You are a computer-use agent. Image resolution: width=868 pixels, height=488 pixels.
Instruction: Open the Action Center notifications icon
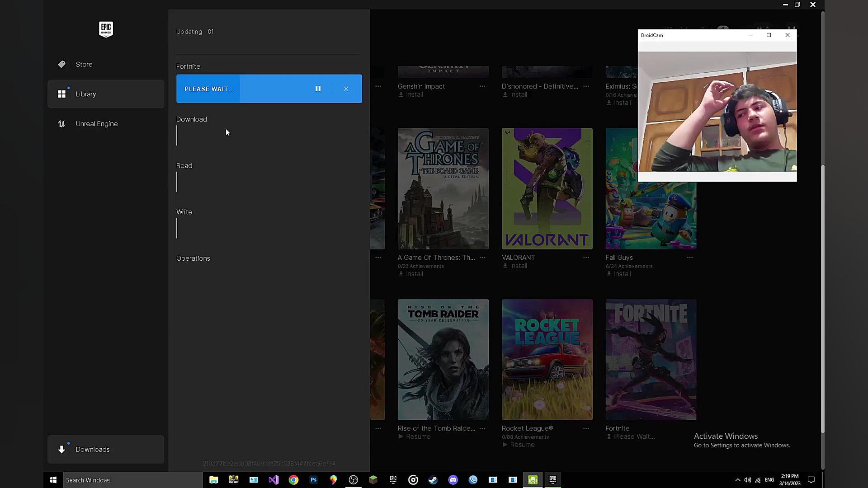point(811,480)
